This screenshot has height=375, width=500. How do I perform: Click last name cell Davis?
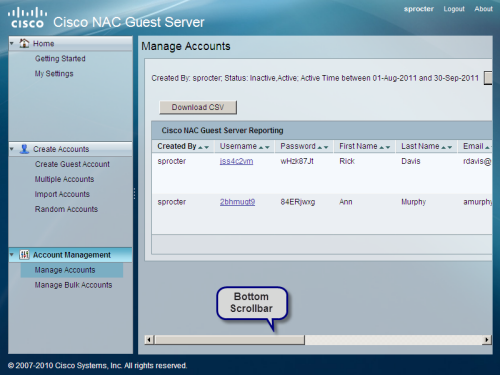point(411,161)
